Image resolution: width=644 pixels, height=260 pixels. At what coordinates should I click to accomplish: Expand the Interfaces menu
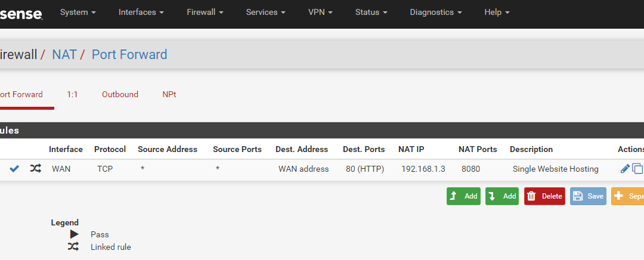point(141,13)
